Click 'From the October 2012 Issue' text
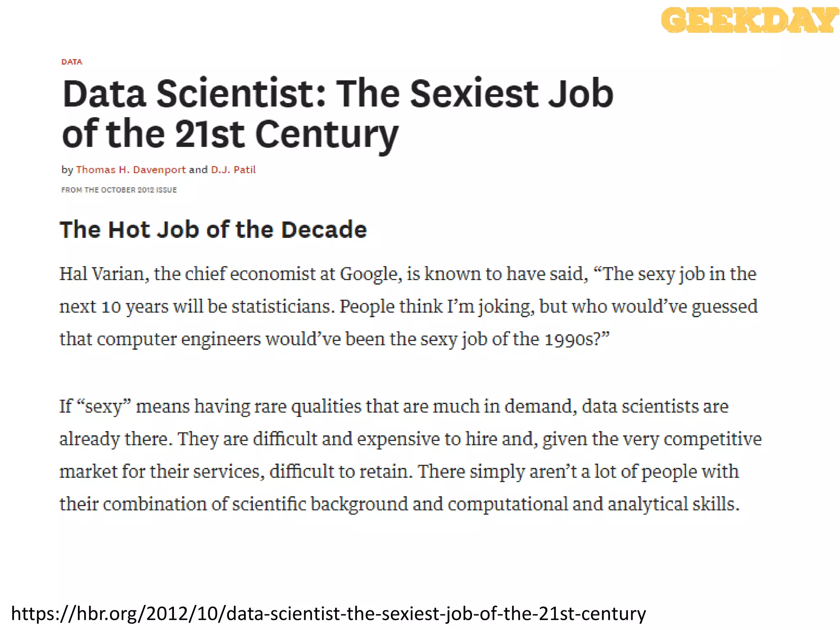 coord(119,190)
